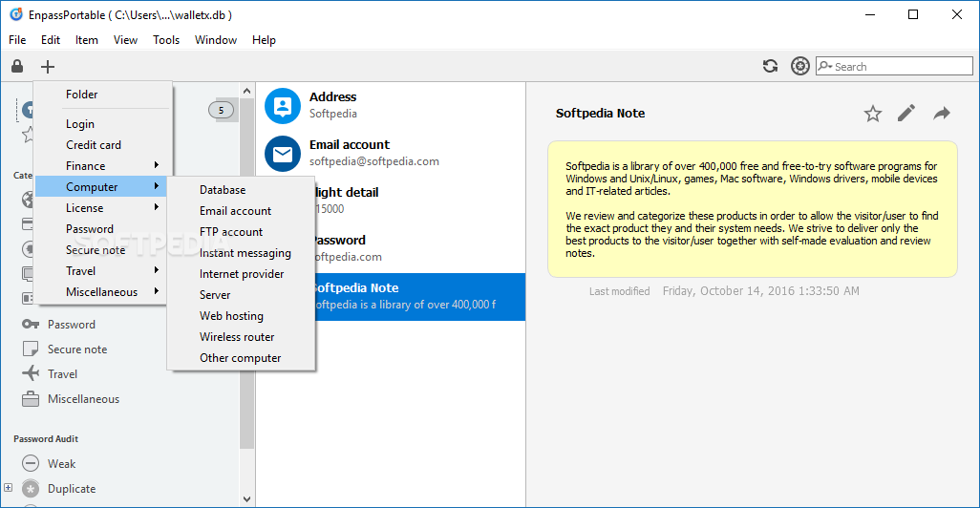The width and height of the screenshot is (980, 508).
Task: Click the Computer submenu arrow
Action: 157,186
